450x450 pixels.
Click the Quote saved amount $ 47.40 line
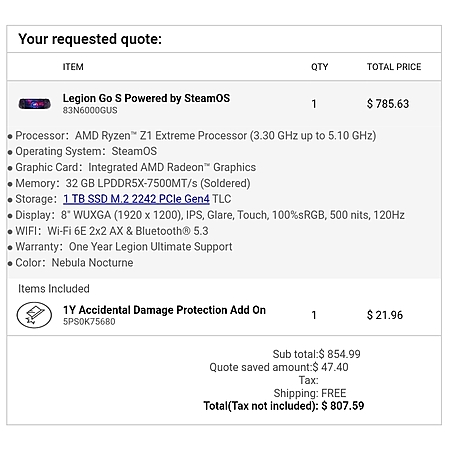(x=279, y=367)
